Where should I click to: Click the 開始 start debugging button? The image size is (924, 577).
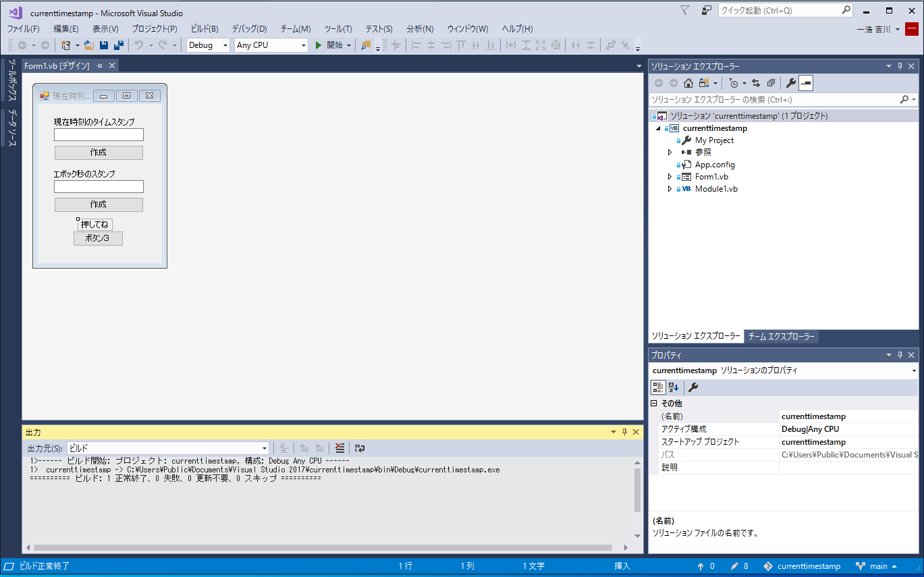[x=329, y=45]
